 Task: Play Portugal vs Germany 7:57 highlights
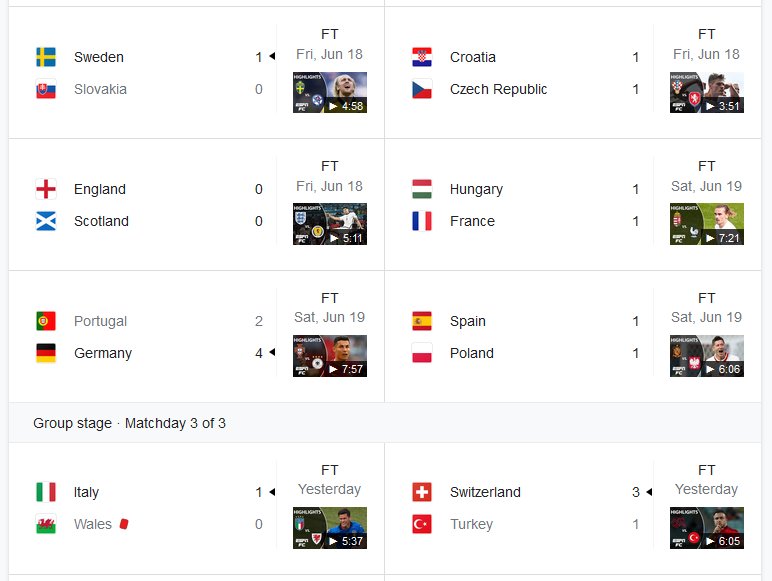(x=330, y=356)
